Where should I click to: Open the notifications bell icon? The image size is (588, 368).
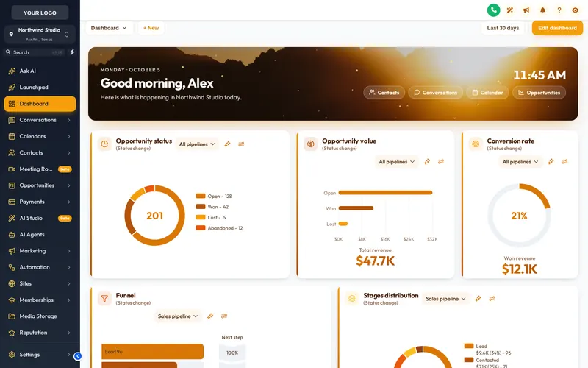(542, 10)
